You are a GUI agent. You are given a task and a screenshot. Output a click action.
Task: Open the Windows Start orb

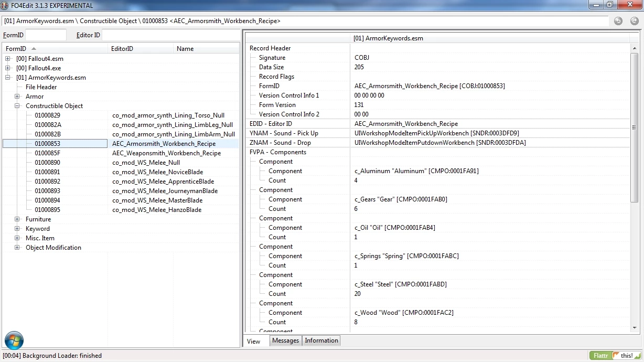pos(14,340)
